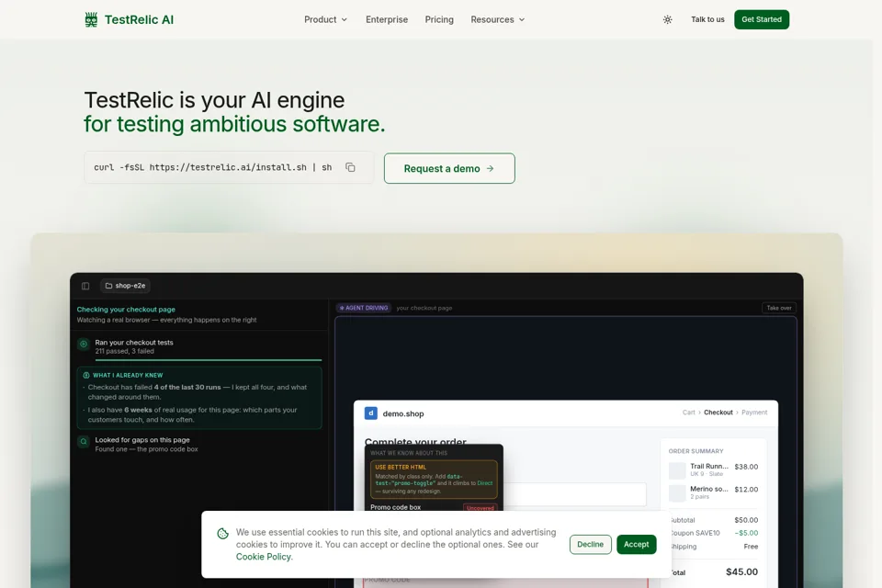Copy the curl install command
This screenshot has width=882, height=588.
(x=350, y=167)
